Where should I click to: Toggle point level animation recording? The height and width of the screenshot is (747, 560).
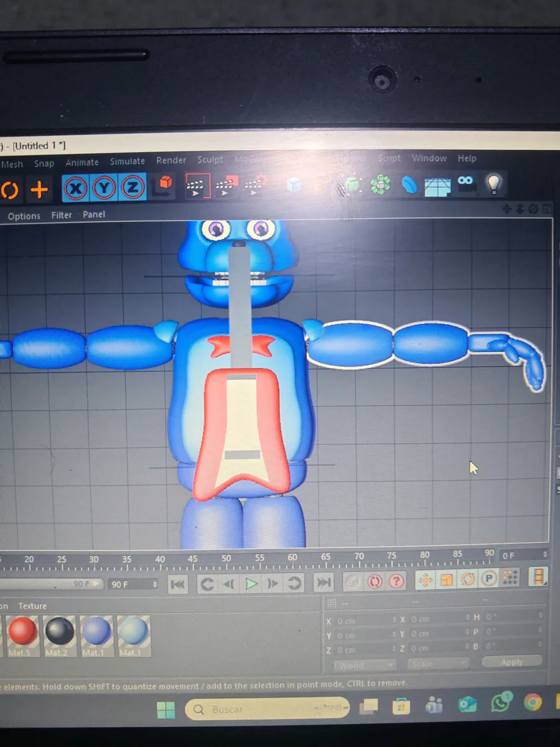[510, 578]
